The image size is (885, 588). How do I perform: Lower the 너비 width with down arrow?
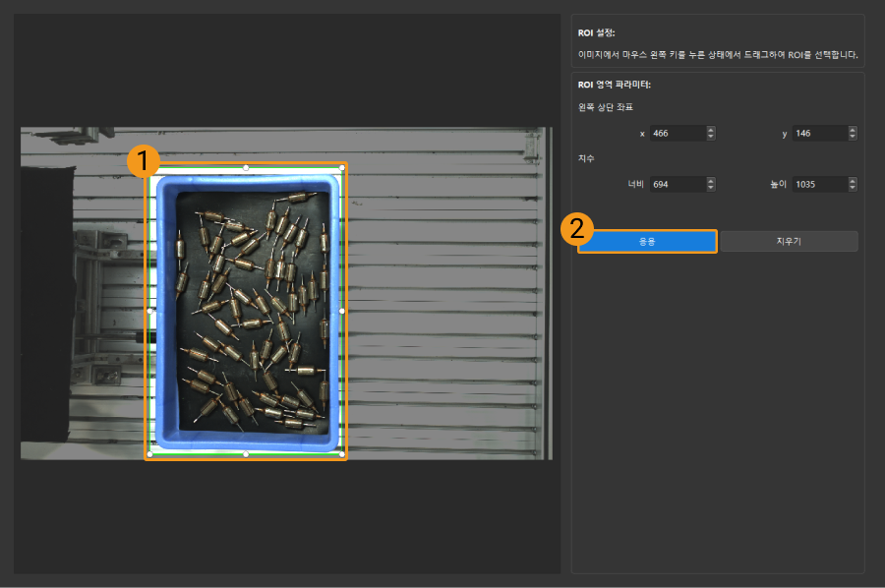point(711,188)
